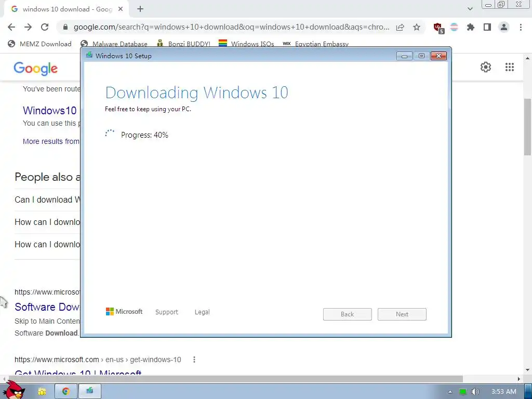
Task: Open the Extensions puzzle icon
Action: pyautogui.click(x=471, y=27)
